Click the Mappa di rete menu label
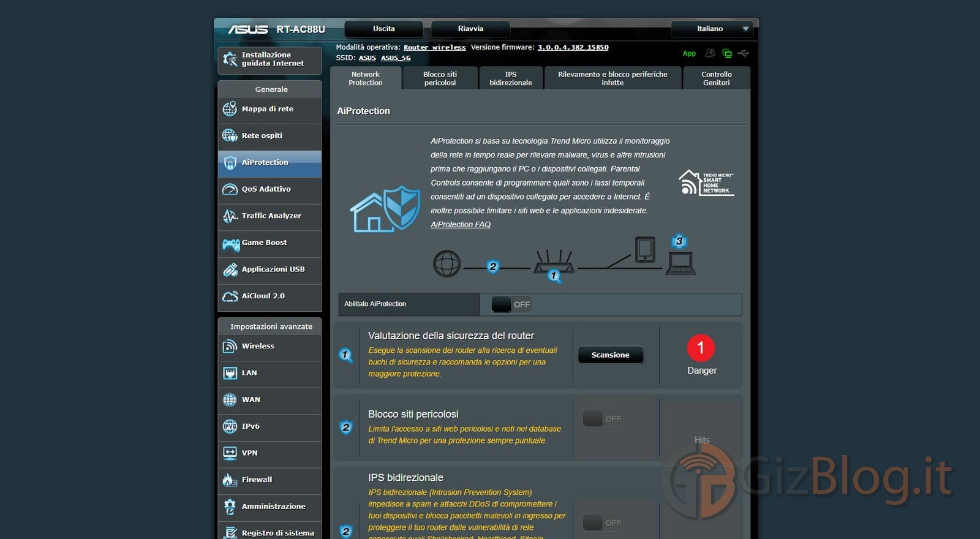 268,109
